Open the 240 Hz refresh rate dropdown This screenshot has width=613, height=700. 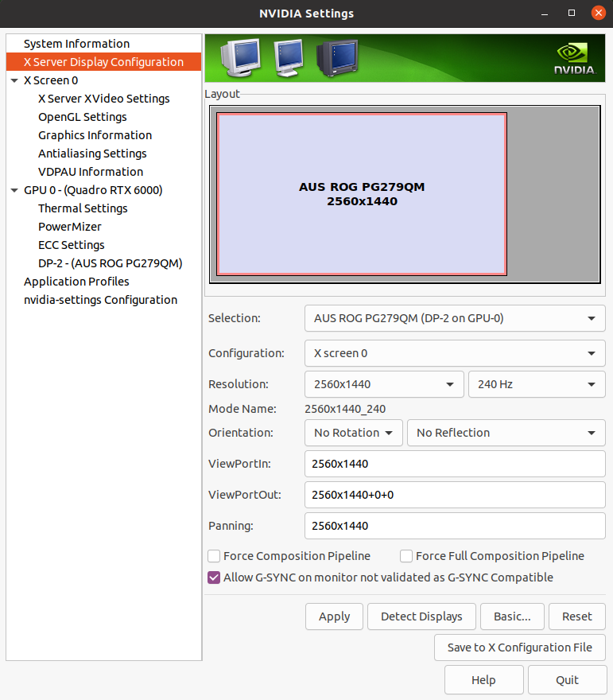[537, 384]
